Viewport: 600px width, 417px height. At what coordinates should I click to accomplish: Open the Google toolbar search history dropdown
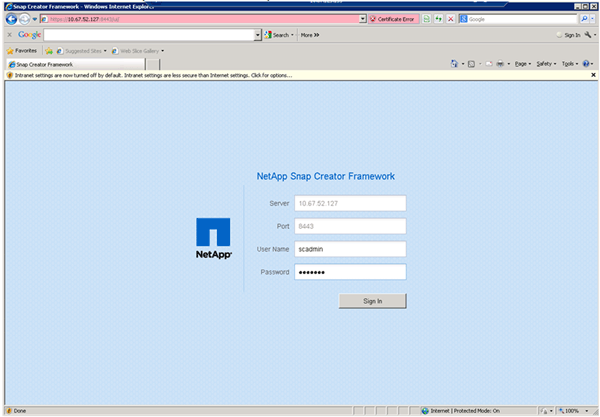pos(258,35)
